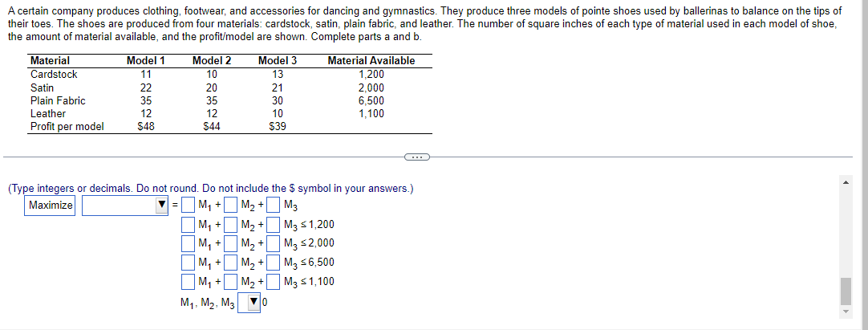This screenshot has height=330, width=868.
Task: Click the M3 coefficient box in objective function
Action: 273,206
